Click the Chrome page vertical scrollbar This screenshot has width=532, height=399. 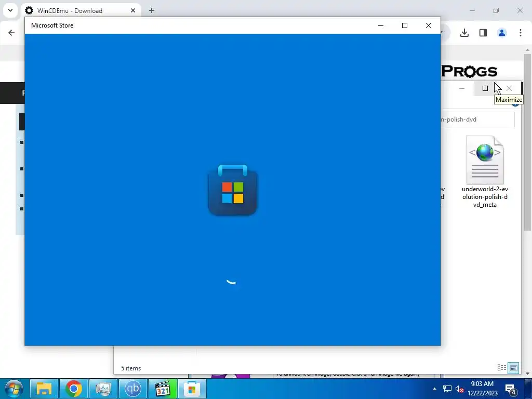(527, 142)
